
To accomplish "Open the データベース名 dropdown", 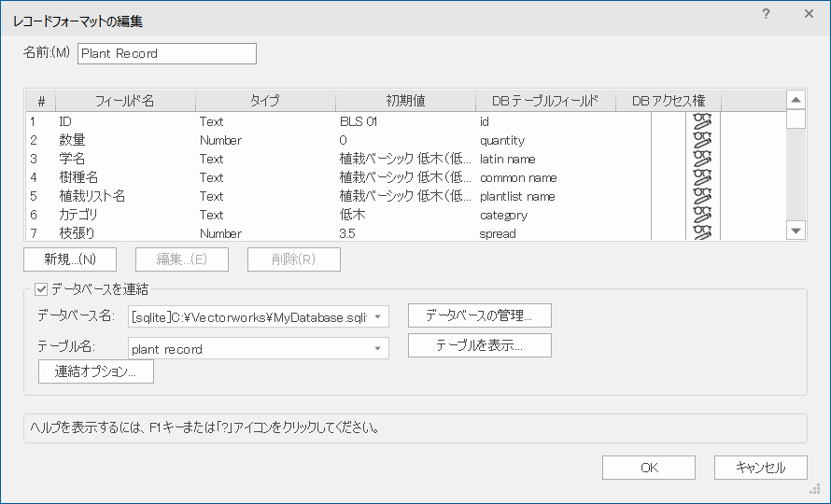I will [377, 317].
